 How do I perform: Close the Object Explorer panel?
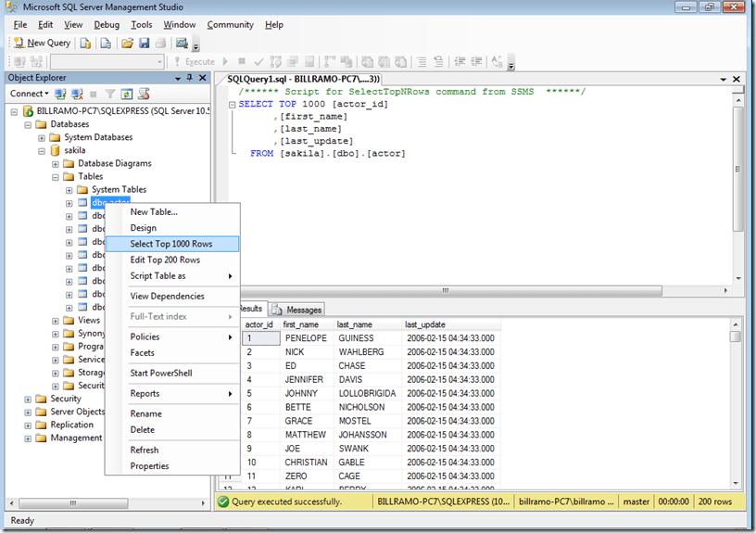click(203, 78)
